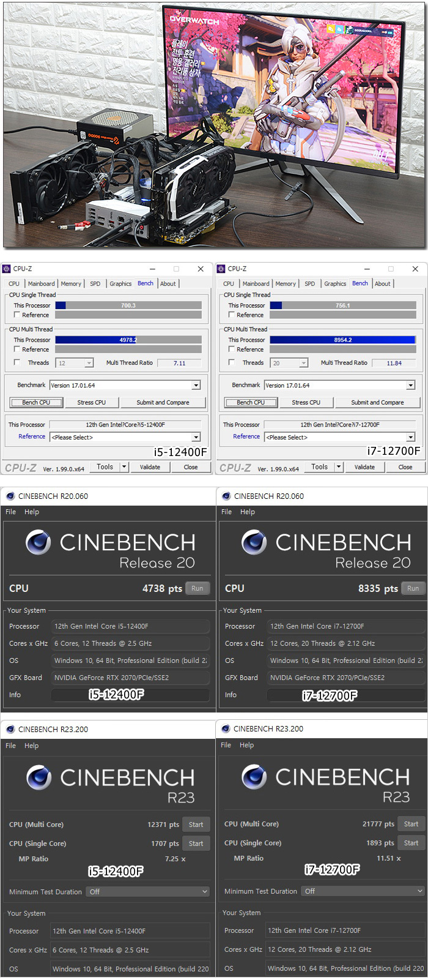Click Run button in i5-12400F Cinebench R20

(x=197, y=588)
